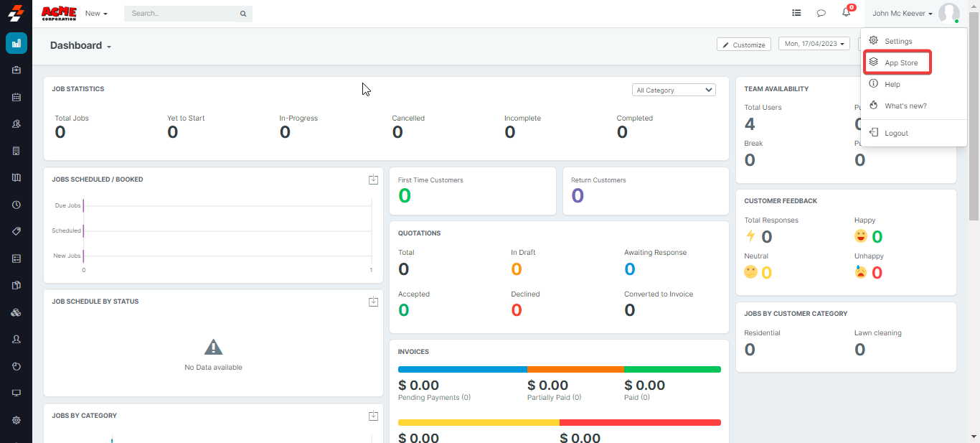Select App Store from the user menu
This screenshot has width=980, height=443.
coord(900,63)
